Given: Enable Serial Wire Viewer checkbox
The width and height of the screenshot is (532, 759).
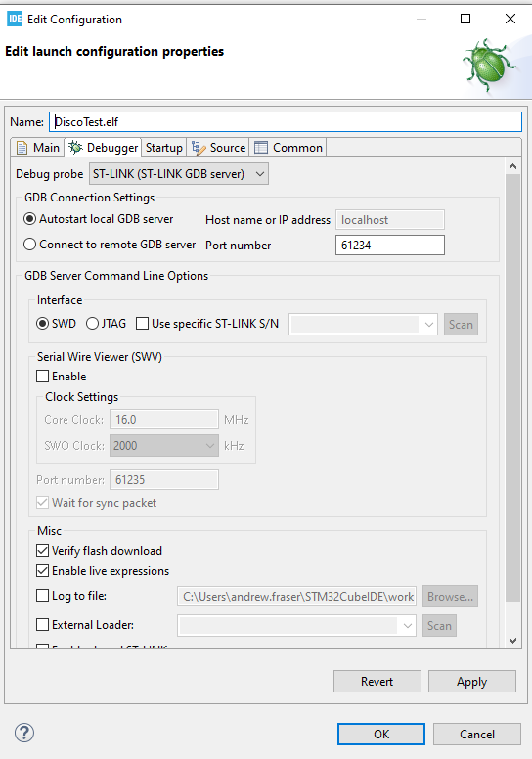Looking at the screenshot, I should coord(43,377).
